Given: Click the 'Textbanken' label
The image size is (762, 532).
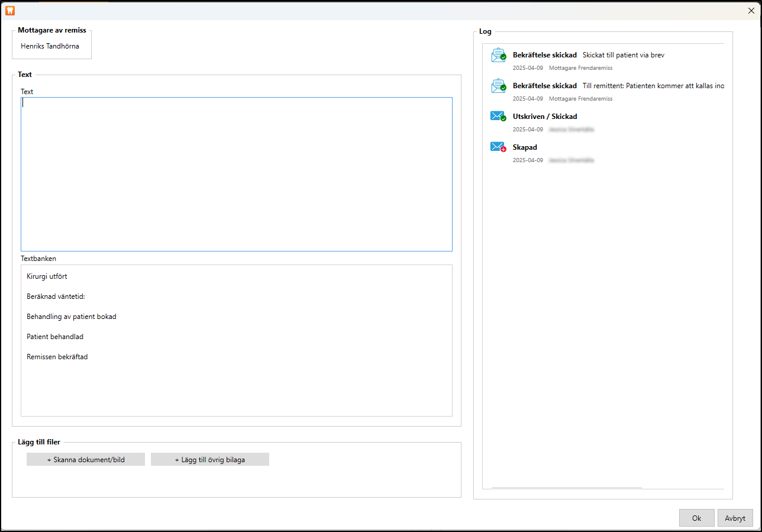Looking at the screenshot, I should (38, 259).
